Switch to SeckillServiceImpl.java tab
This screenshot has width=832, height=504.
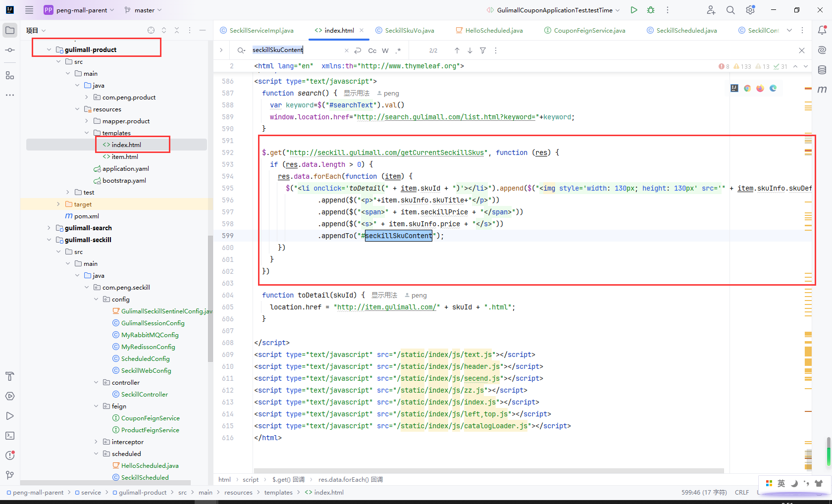[x=257, y=30]
